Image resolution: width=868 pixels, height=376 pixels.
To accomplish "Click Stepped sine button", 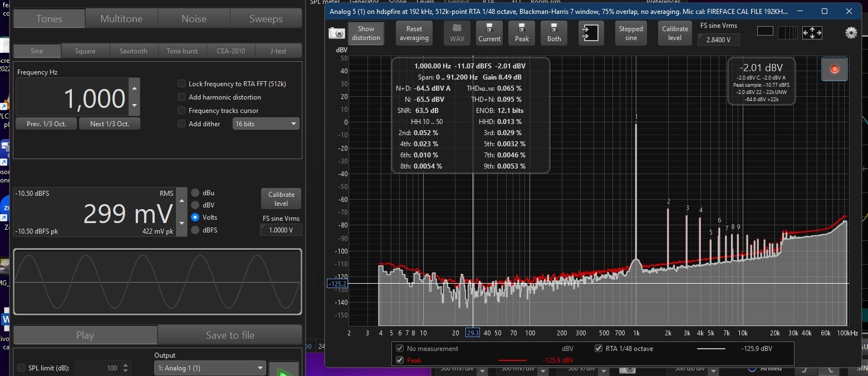I will pos(631,33).
